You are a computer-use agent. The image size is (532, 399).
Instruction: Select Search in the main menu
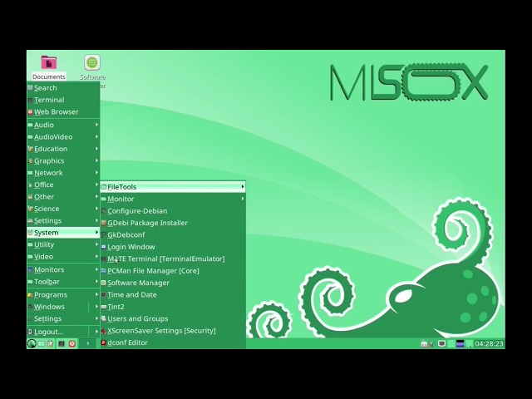(x=63, y=88)
